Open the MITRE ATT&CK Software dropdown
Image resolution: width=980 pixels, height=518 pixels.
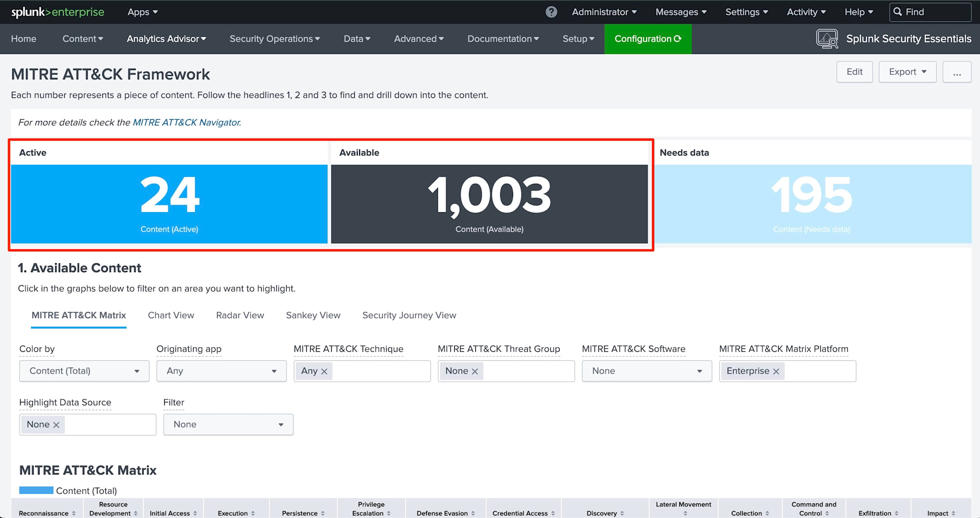pyautogui.click(x=647, y=371)
